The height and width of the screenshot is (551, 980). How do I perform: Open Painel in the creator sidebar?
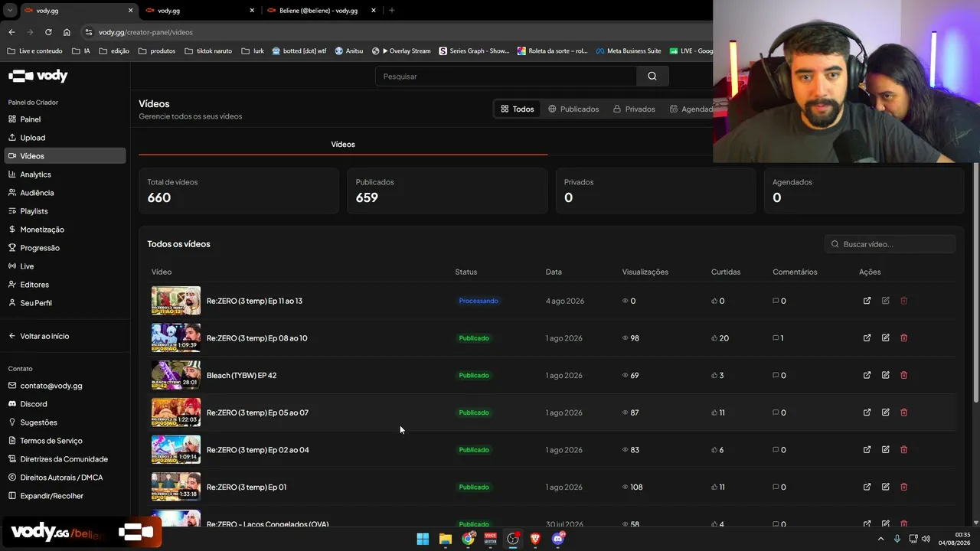tap(65, 119)
